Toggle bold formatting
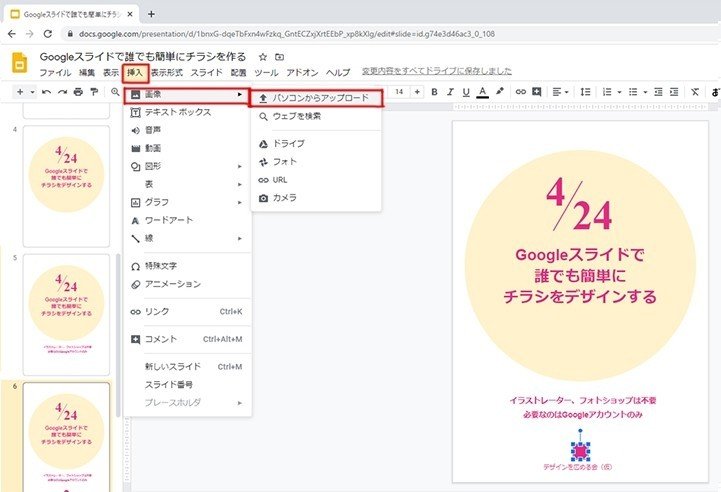 [x=434, y=92]
